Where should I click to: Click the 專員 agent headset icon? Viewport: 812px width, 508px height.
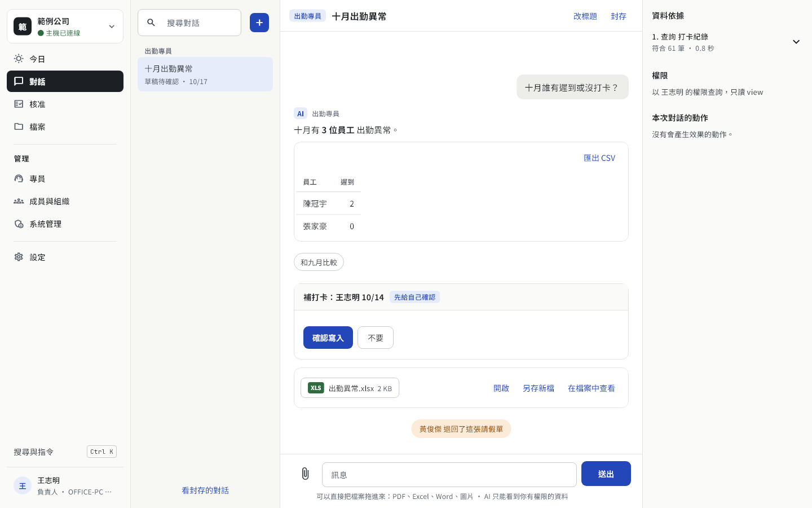coord(19,178)
